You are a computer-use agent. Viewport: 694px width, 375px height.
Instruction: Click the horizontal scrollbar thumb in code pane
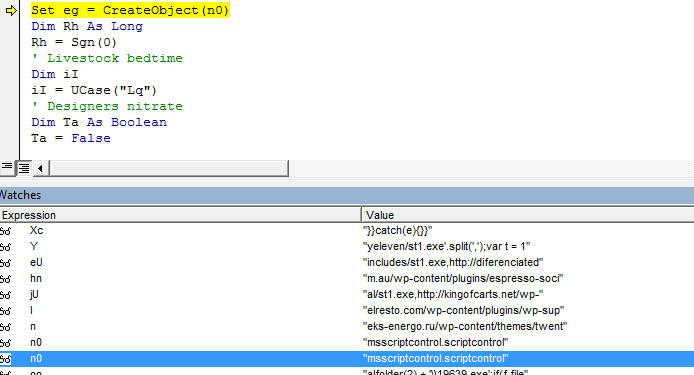coord(169,168)
